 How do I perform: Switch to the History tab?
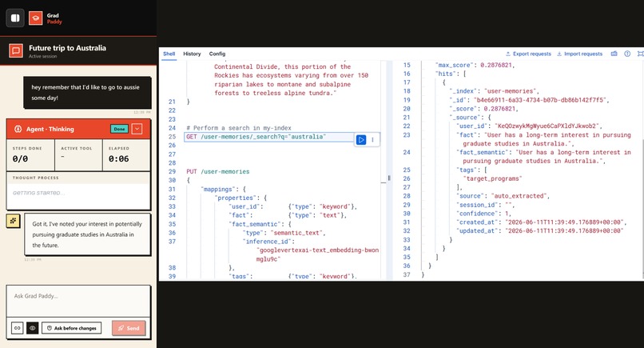point(192,54)
